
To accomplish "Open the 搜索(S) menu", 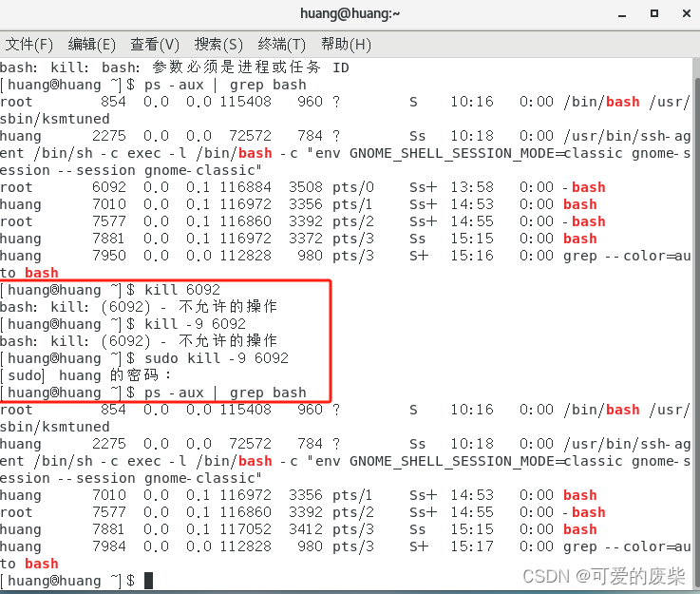I will click(x=218, y=45).
